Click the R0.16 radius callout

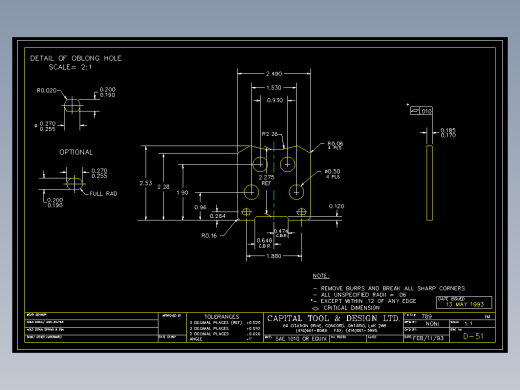(x=209, y=236)
